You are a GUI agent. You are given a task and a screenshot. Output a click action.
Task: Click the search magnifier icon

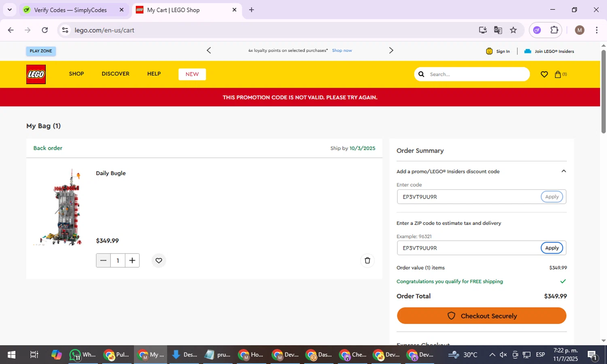click(421, 74)
